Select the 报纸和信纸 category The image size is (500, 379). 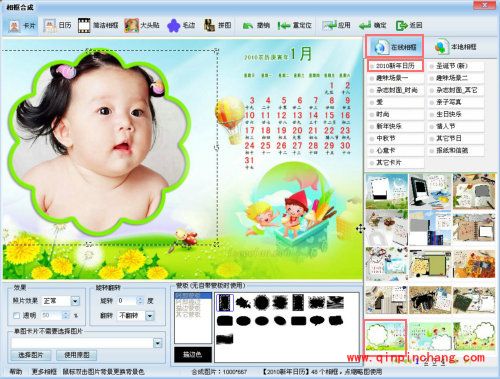pyautogui.click(x=456, y=150)
